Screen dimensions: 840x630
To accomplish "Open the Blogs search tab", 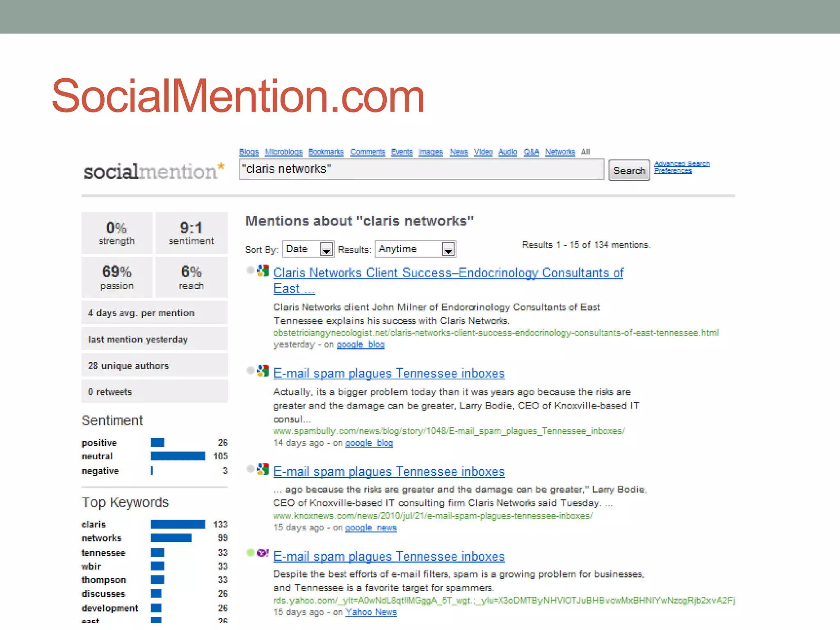I will click(x=249, y=152).
